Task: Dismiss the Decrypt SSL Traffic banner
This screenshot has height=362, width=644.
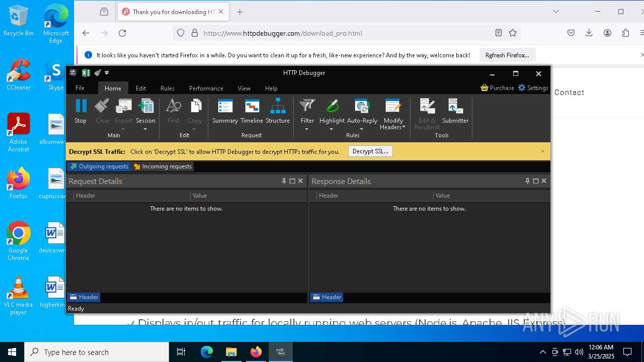Action: point(543,151)
